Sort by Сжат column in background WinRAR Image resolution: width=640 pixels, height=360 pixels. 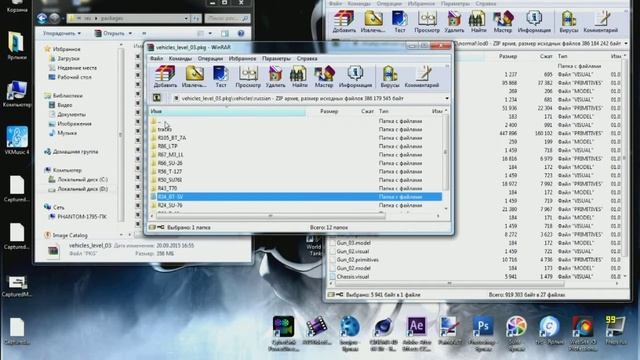click(x=546, y=56)
